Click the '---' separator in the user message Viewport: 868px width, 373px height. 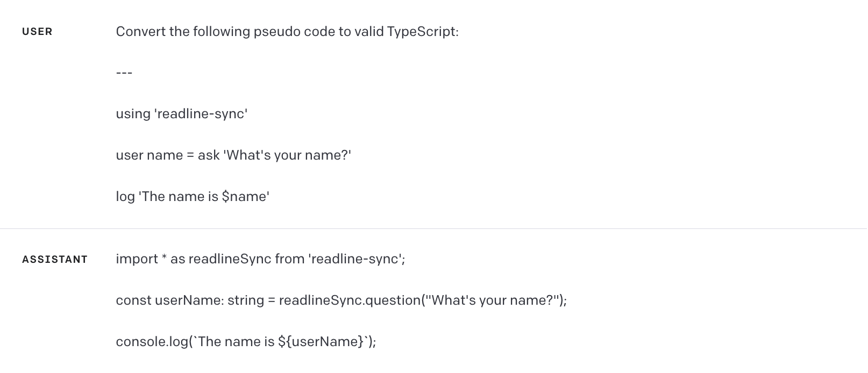pyautogui.click(x=124, y=73)
